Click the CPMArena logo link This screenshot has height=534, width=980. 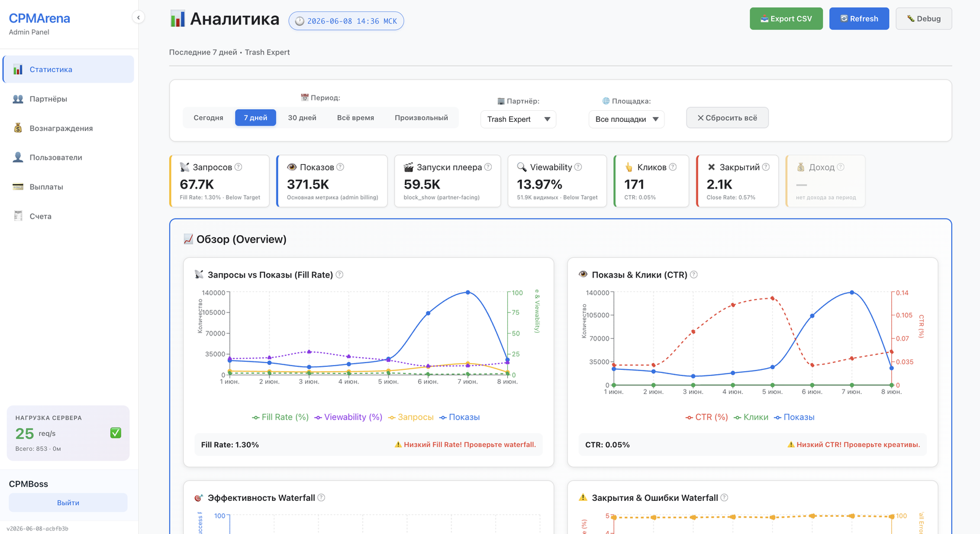[x=39, y=18]
